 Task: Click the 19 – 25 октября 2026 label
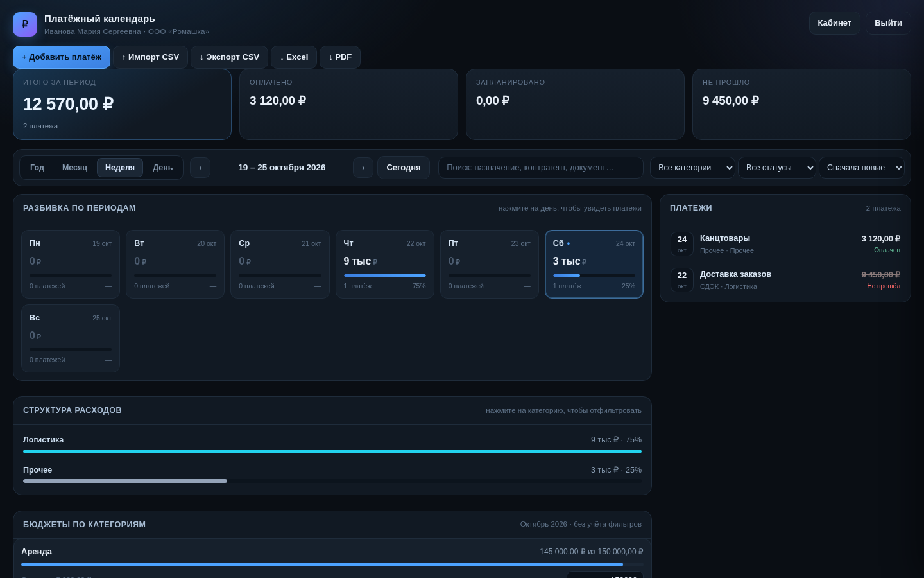282,168
